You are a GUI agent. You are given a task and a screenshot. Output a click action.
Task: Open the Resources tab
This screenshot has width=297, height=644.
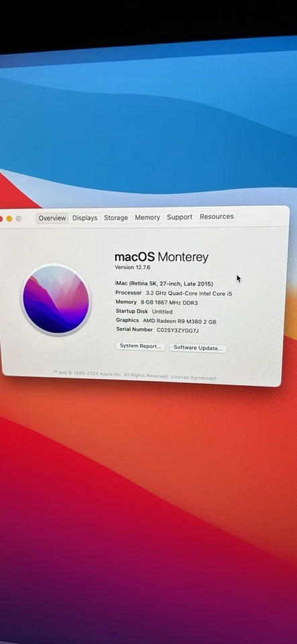pos(217,217)
